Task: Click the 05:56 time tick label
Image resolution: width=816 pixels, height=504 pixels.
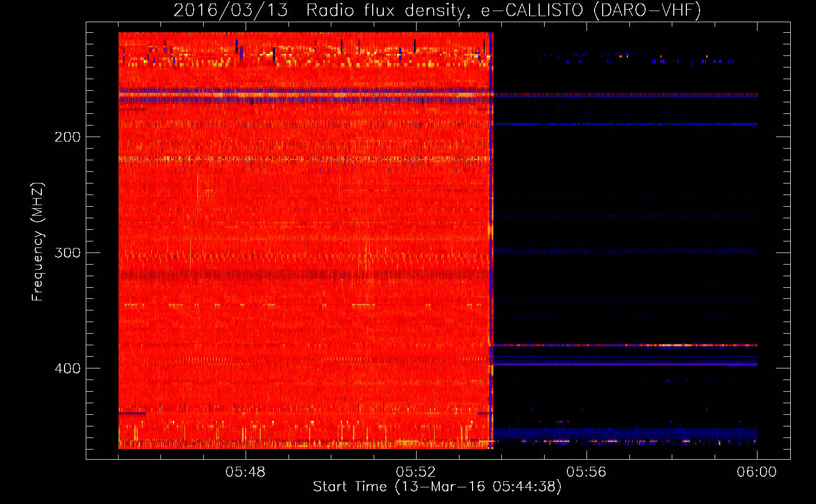Action: click(x=587, y=472)
